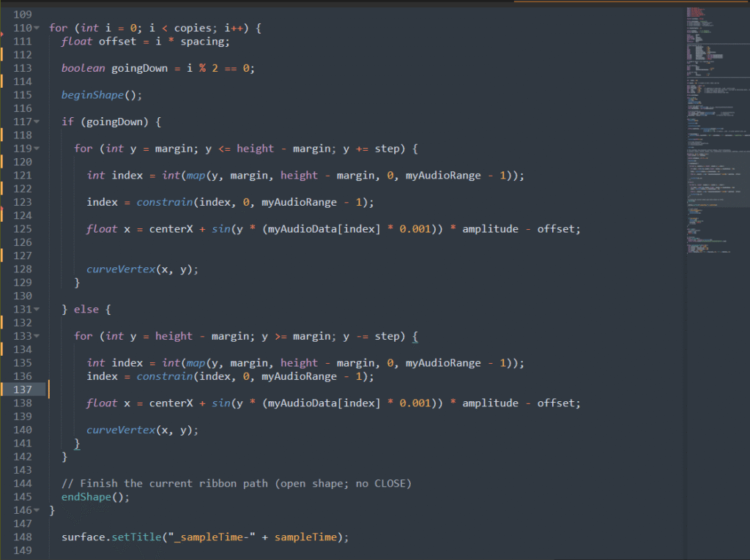The width and height of the screenshot is (750, 560).
Task: Collapse the fold arrow at line 110
Action: click(36, 29)
